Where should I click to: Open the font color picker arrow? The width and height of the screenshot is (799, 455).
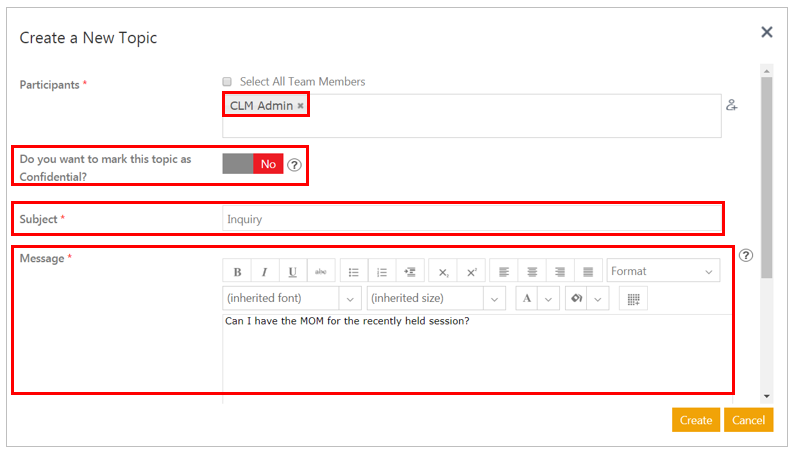coord(548,298)
